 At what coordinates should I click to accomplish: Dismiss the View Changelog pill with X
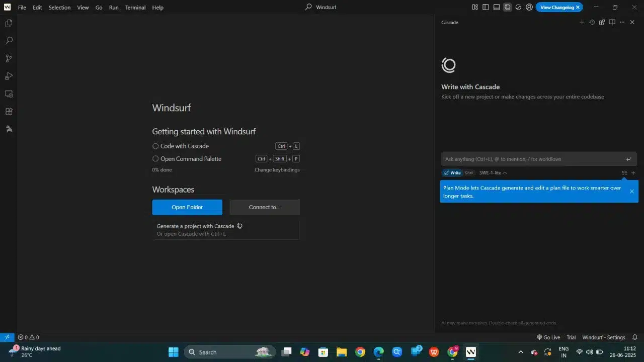(x=578, y=7)
